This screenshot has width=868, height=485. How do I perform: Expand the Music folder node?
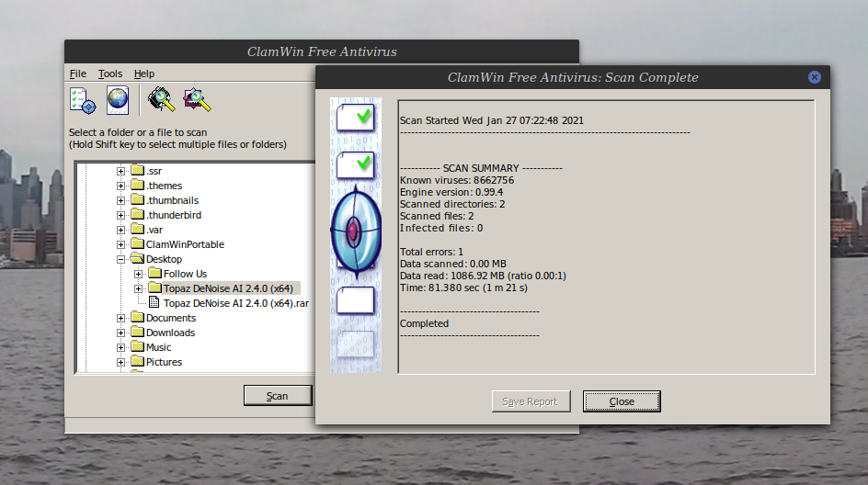pyautogui.click(x=120, y=347)
